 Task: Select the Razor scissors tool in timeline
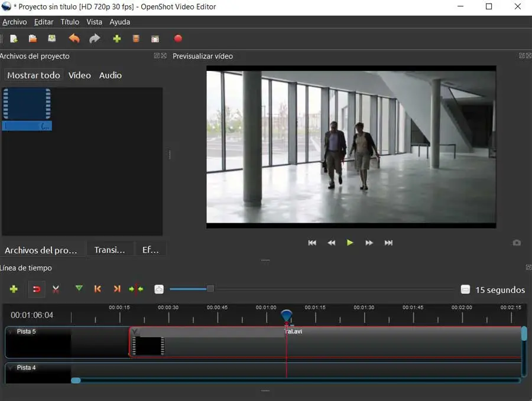click(56, 289)
